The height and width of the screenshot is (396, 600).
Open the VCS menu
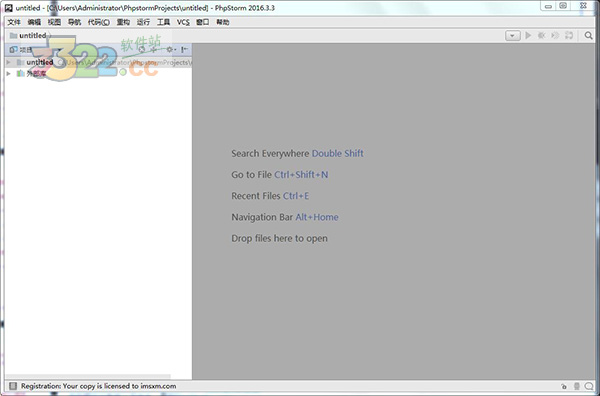[183, 22]
